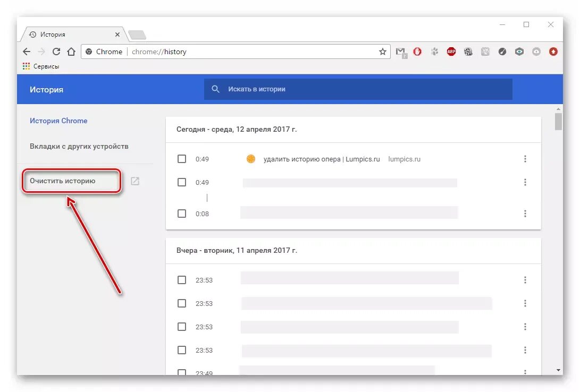The height and width of the screenshot is (392, 580).
Task: Click the browser Forward arrow
Action: tap(41, 52)
